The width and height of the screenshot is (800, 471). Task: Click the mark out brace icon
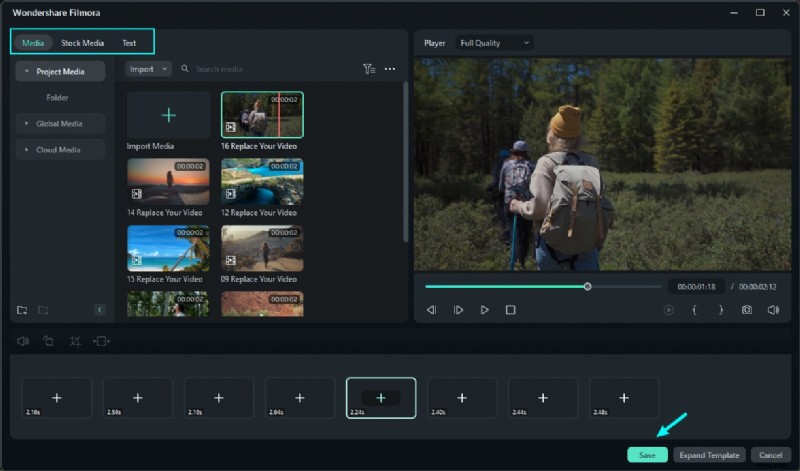721,310
